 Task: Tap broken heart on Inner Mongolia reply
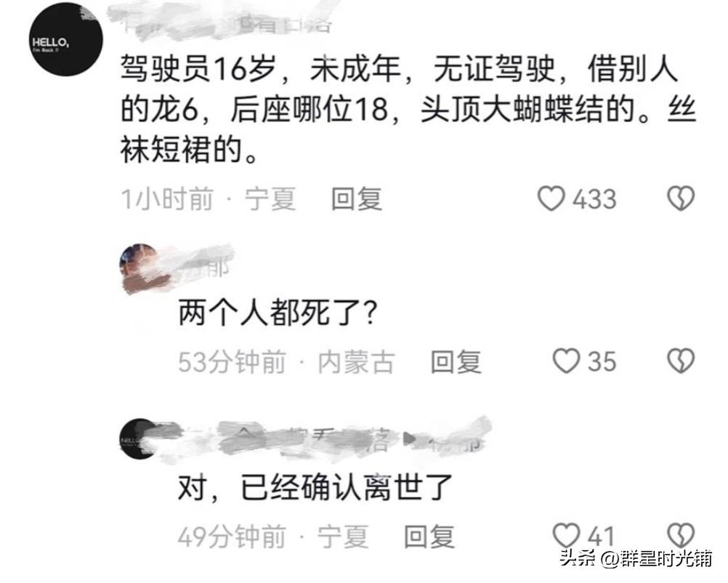tap(681, 361)
